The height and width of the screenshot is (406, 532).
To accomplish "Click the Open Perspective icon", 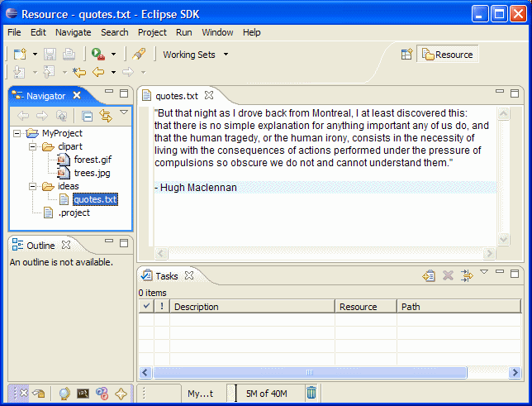I will [406, 55].
